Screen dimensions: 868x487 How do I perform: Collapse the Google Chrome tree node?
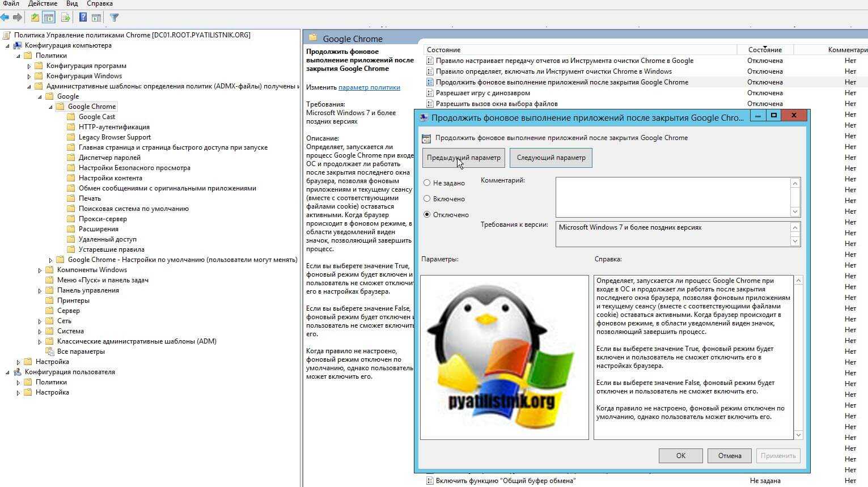click(51, 107)
